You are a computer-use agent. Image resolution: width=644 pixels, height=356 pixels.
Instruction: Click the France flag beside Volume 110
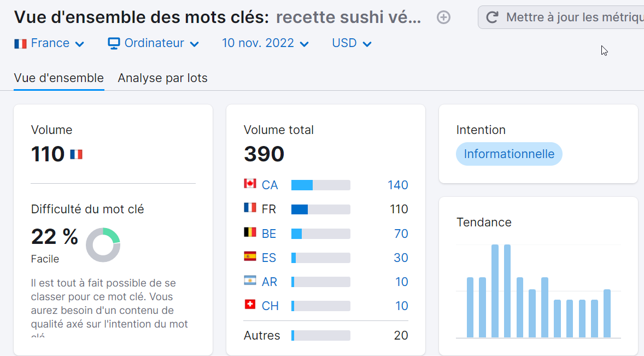(x=76, y=154)
